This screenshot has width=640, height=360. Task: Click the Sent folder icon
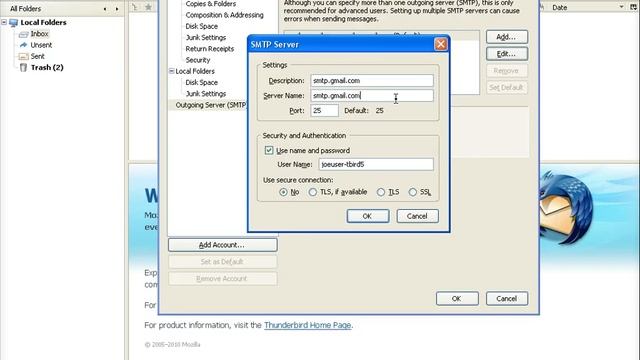[23, 56]
